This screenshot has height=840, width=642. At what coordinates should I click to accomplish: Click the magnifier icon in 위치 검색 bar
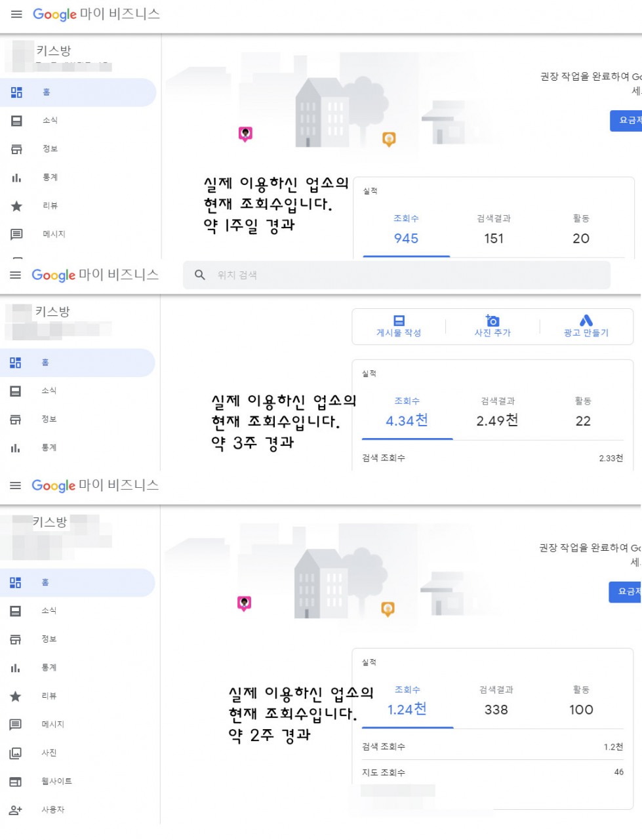[x=200, y=275]
